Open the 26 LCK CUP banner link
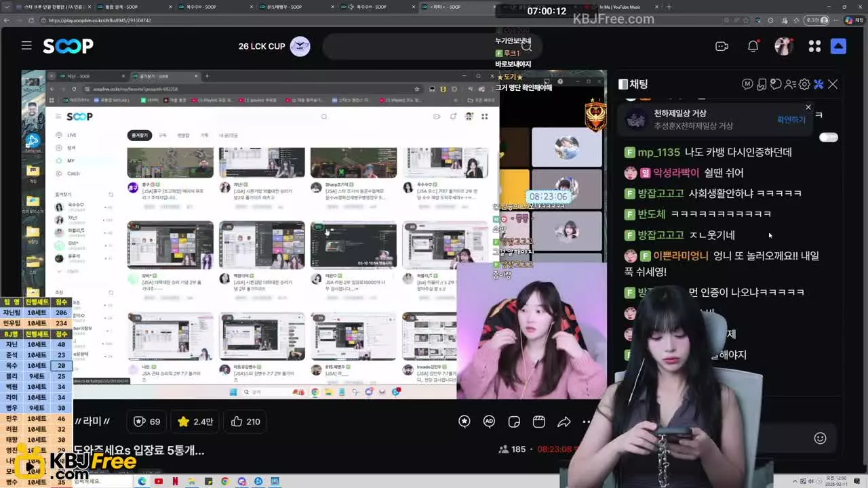The width and height of the screenshot is (868, 488). coord(275,46)
